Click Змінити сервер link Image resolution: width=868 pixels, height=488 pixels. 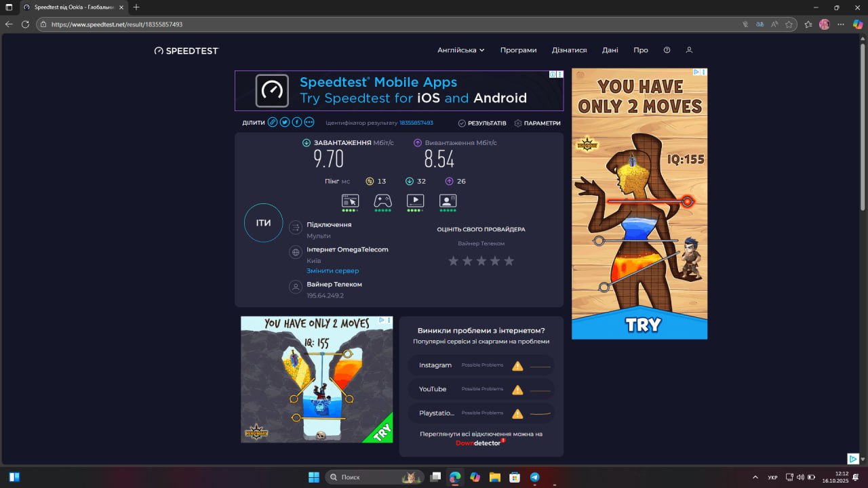tap(332, 270)
